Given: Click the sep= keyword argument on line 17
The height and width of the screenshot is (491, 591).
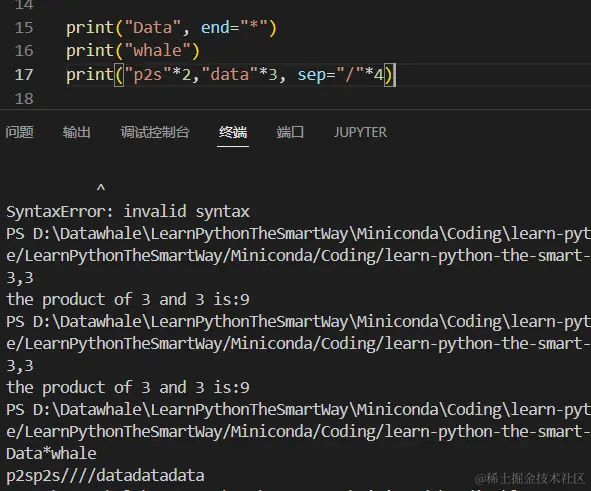Looking at the screenshot, I should pyautogui.click(x=316, y=75).
